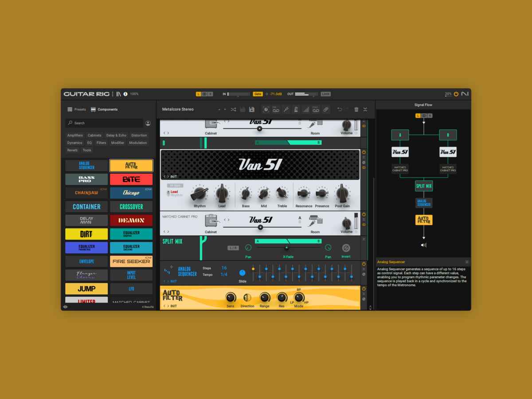Open the POST tapedeck tool
Screen dimensions: 532x399
click(316, 110)
